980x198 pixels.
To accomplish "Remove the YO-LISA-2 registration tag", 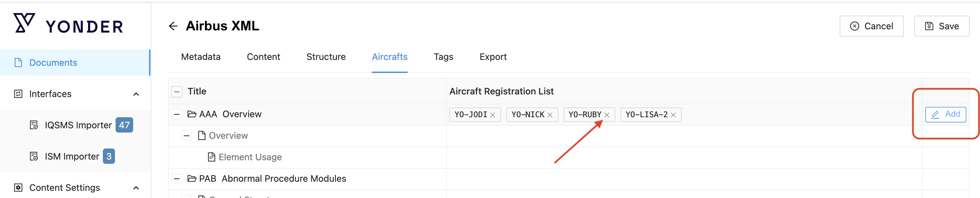I will (x=673, y=115).
